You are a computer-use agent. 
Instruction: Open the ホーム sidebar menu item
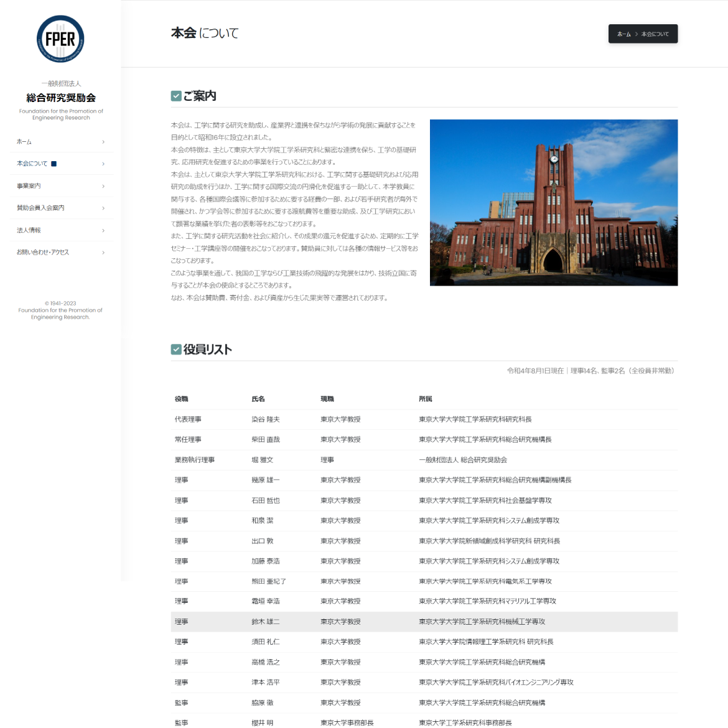[61, 142]
